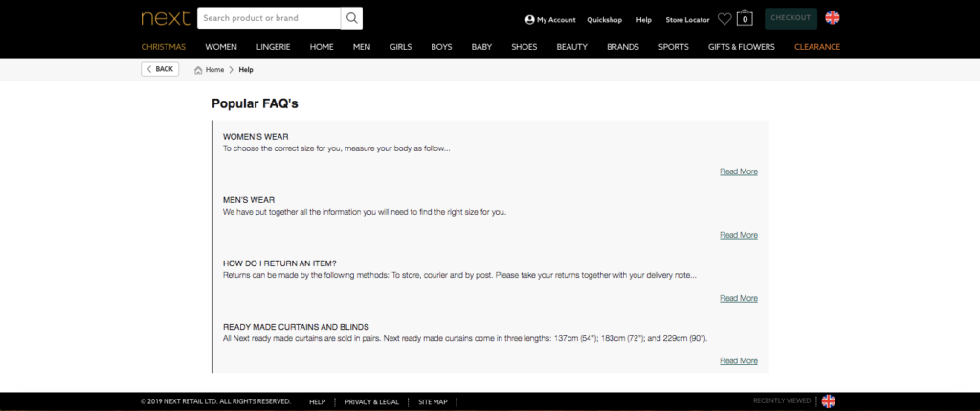
Task: Open the Clearance menu
Action: [817, 47]
